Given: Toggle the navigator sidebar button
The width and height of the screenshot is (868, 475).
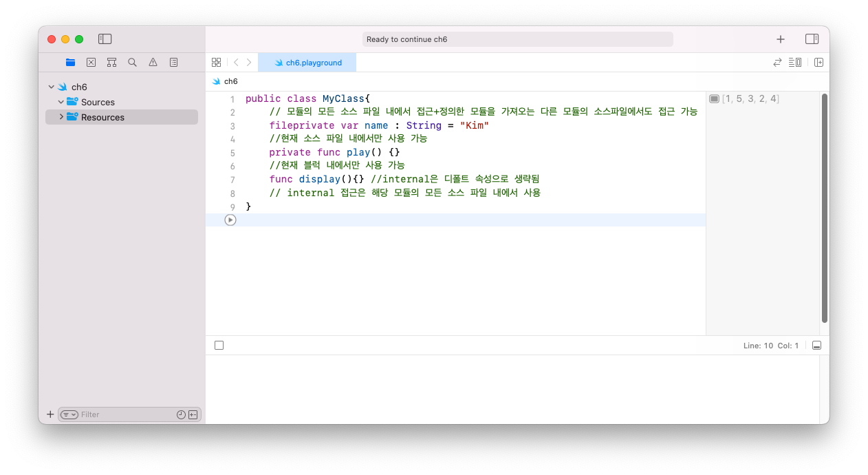Looking at the screenshot, I should 105,39.
